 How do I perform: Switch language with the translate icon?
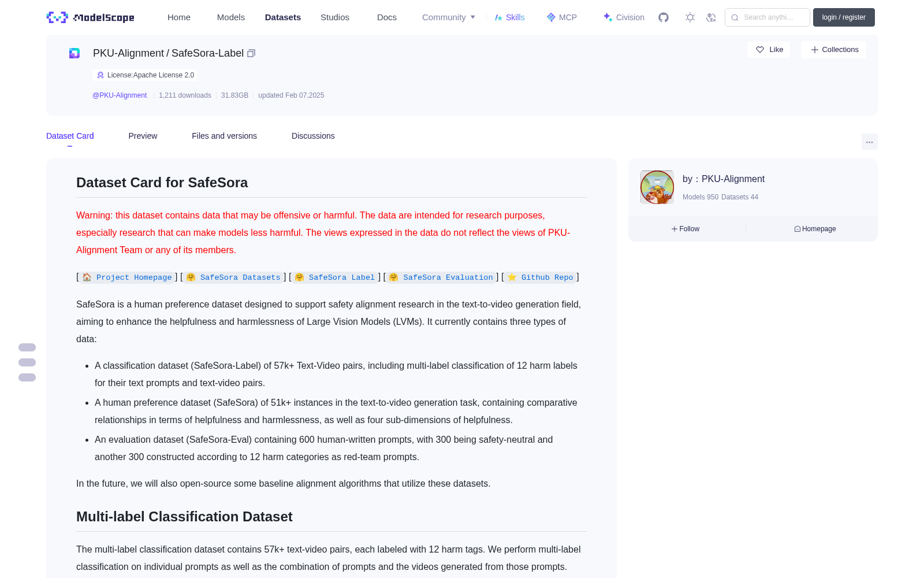pos(711,17)
